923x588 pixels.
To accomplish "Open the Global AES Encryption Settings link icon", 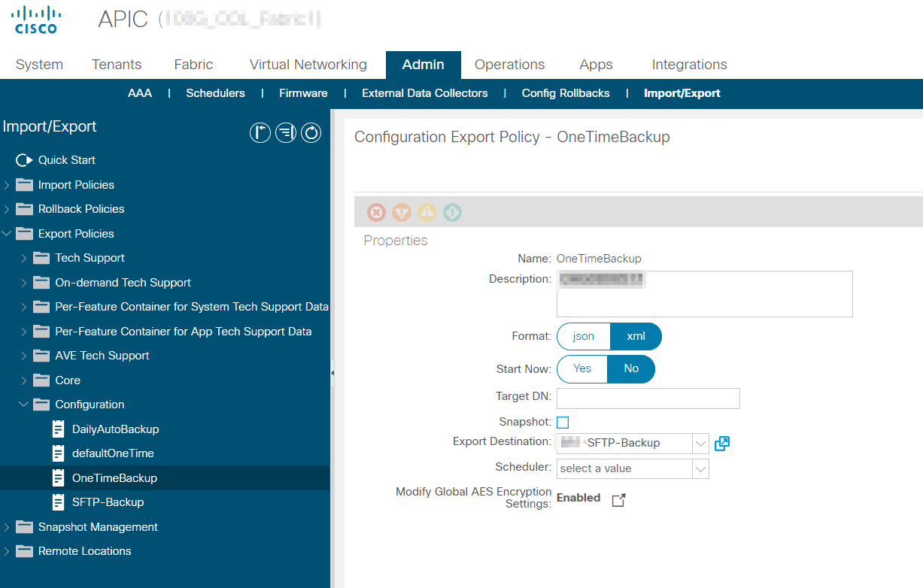I will [618, 499].
